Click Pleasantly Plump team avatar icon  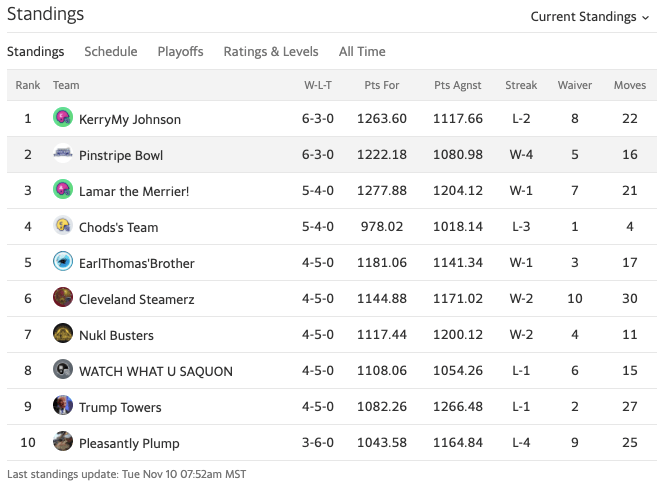[x=63, y=442]
